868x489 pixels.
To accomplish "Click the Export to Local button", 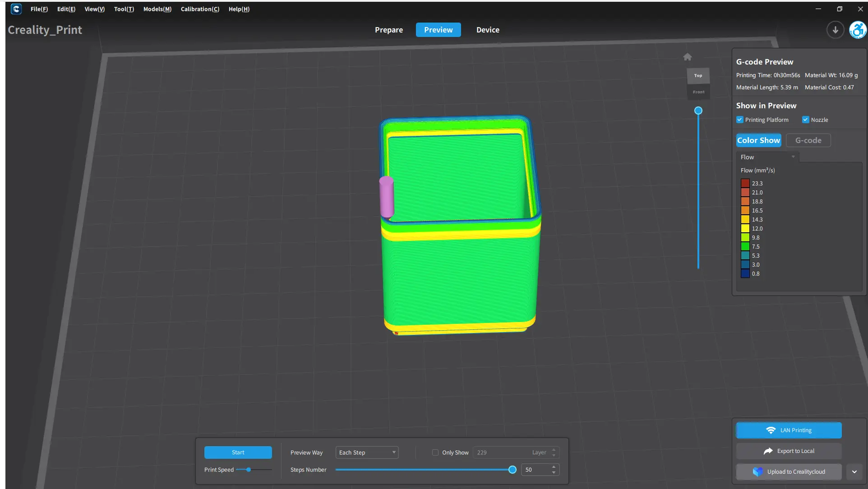I will point(789,451).
